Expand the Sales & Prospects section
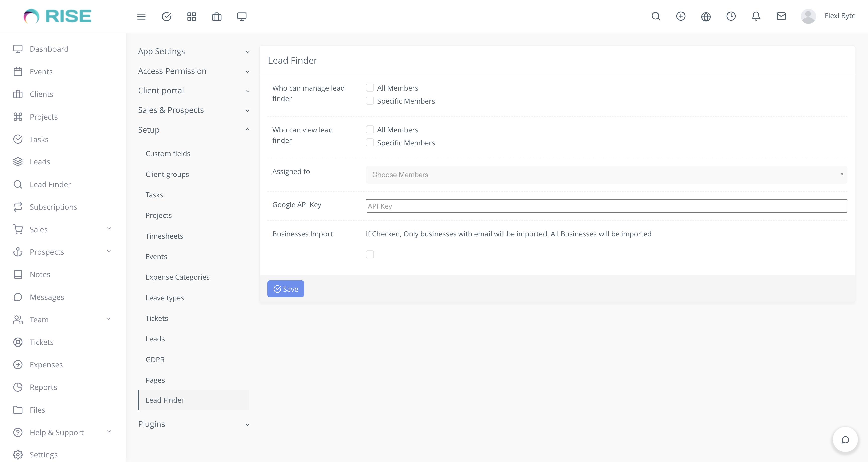This screenshot has width=868, height=462. (x=171, y=110)
